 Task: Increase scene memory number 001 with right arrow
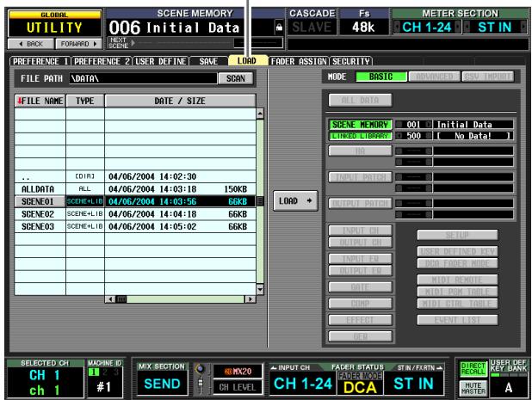(x=429, y=125)
